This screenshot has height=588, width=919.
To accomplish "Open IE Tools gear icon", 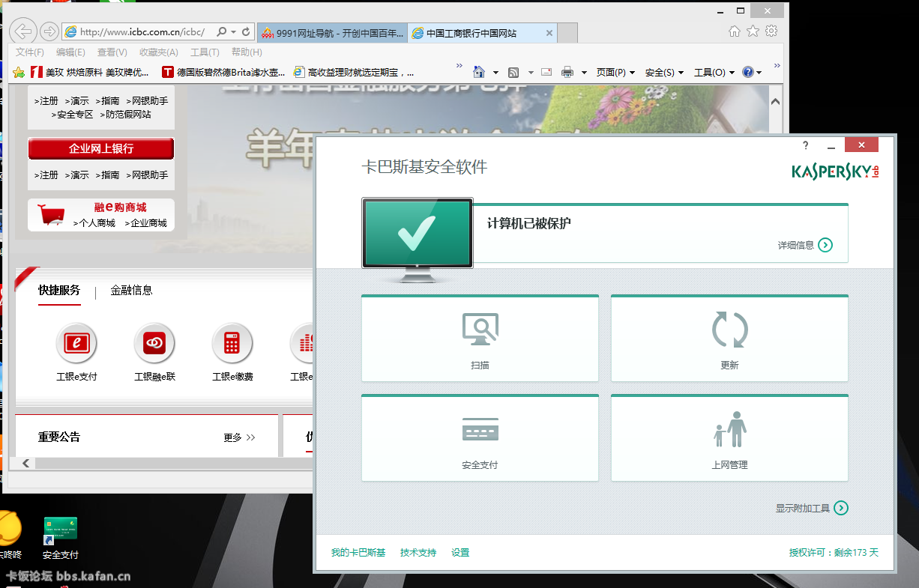I will 771,31.
